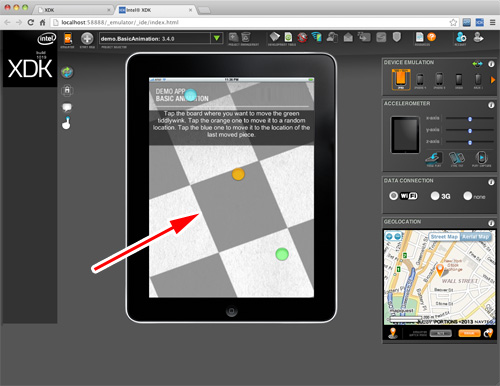Switch to the Intel XDK browser tab

[x=154, y=10]
